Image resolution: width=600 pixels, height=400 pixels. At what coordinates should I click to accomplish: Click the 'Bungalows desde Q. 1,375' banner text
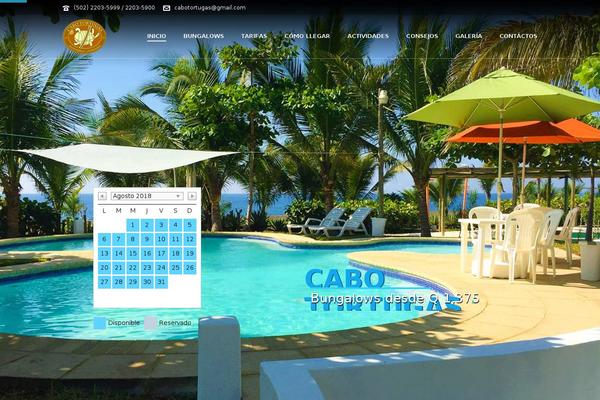(395, 298)
